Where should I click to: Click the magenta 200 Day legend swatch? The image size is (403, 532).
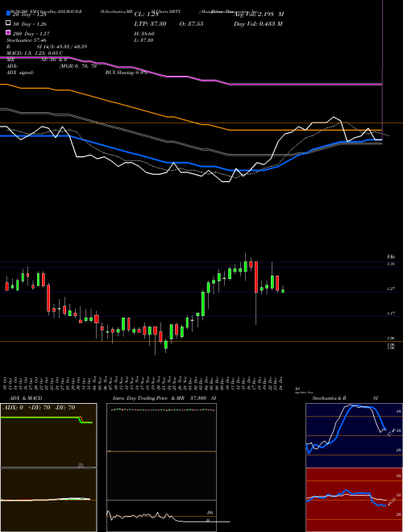click(9, 33)
